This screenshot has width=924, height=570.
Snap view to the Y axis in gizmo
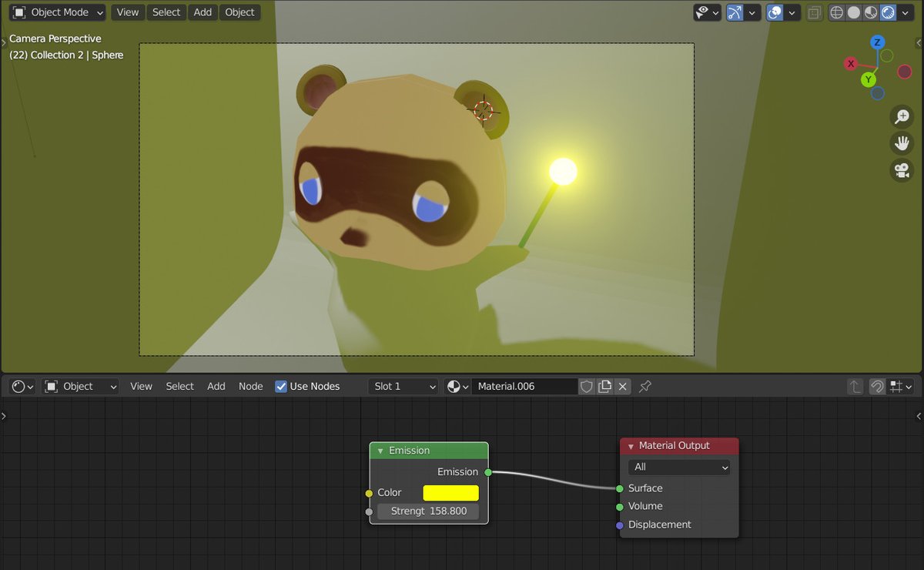(x=869, y=79)
